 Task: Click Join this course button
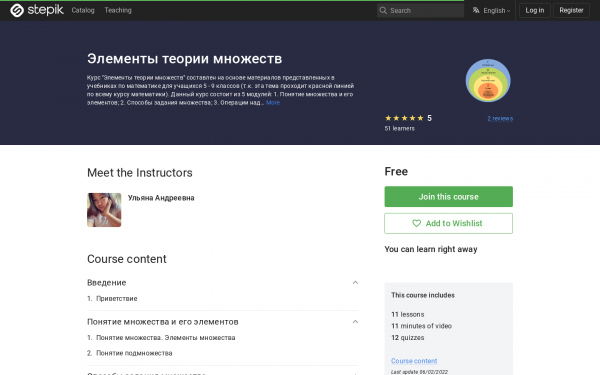tap(448, 197)
